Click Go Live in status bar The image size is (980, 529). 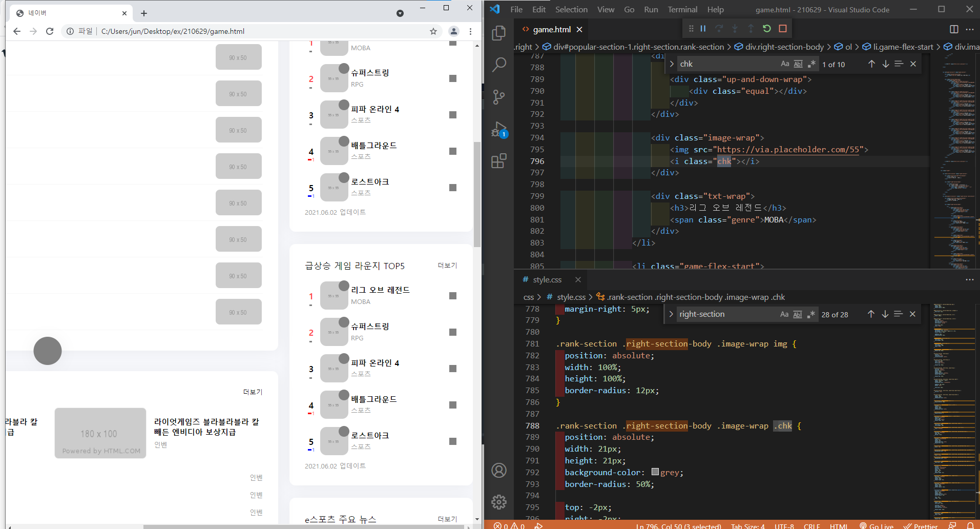(x=877, y=525)
